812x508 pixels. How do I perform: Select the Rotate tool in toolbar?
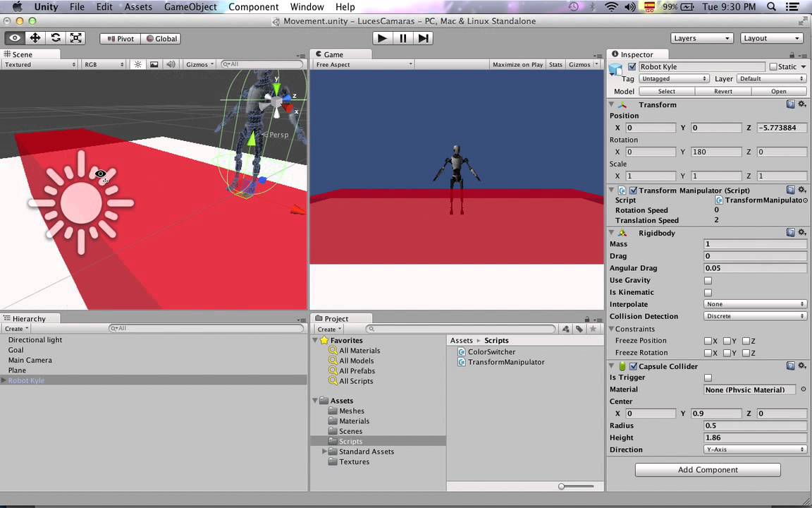point(56,38)
